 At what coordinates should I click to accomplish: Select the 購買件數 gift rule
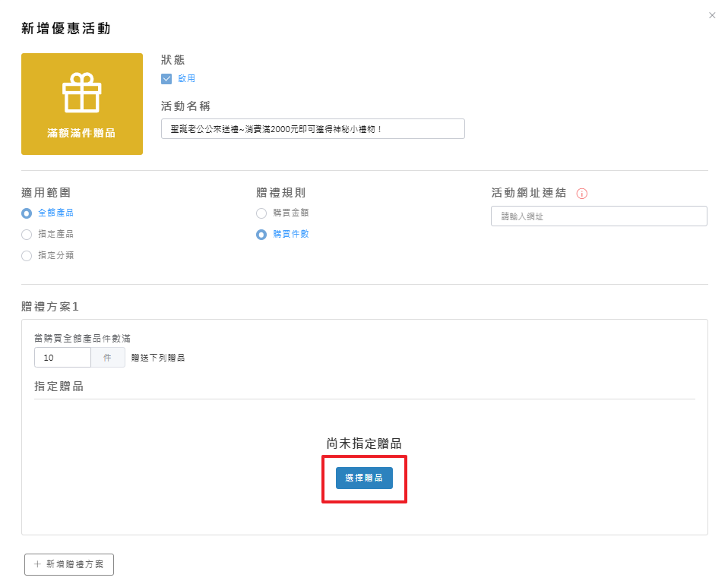[x=261, y=235]
